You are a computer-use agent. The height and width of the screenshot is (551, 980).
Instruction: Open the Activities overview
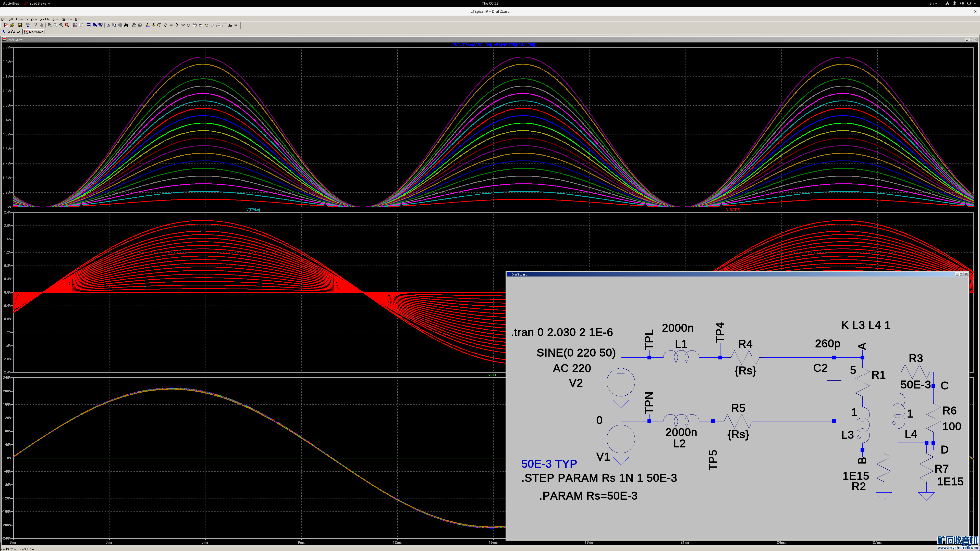pyautogui.click(x=11, y=3)
